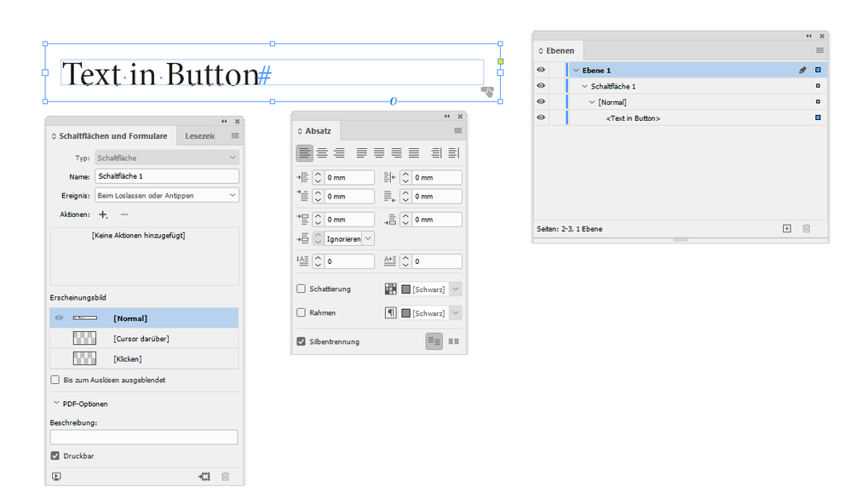Image resolution: width=851 pixels, height=504 pixels.
Task: Collapse Ebene 1 tree chevron
Action: tap(576, 71)
